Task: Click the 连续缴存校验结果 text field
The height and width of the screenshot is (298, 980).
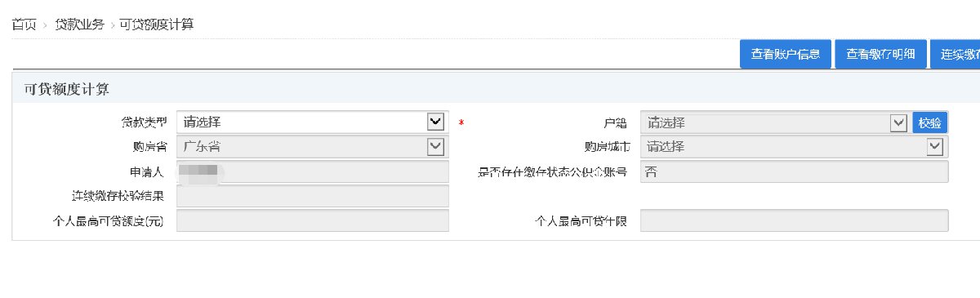Action: tap(313, 196)
